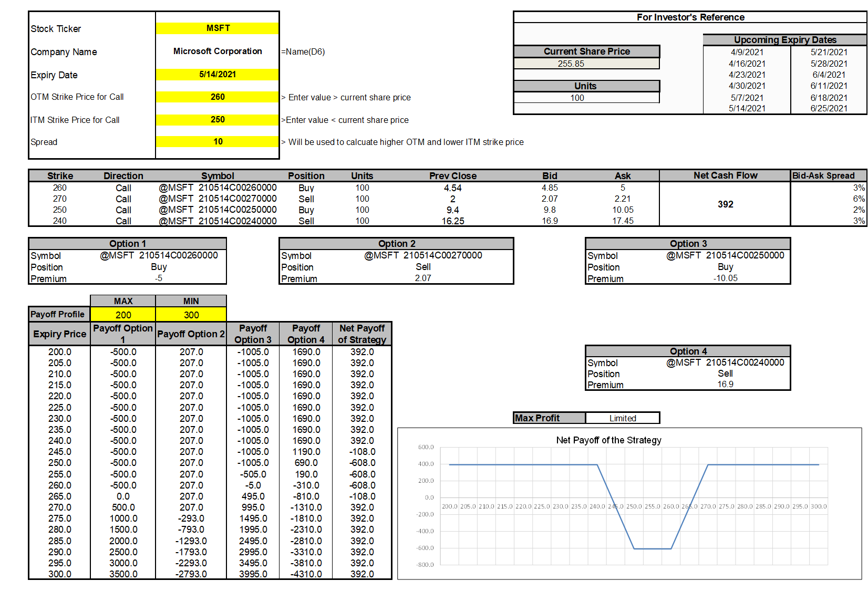Select the ITM strike price cell 250
Image resolution: width=868 pixels, height=591 pixels.
click(x=218, y=120)
